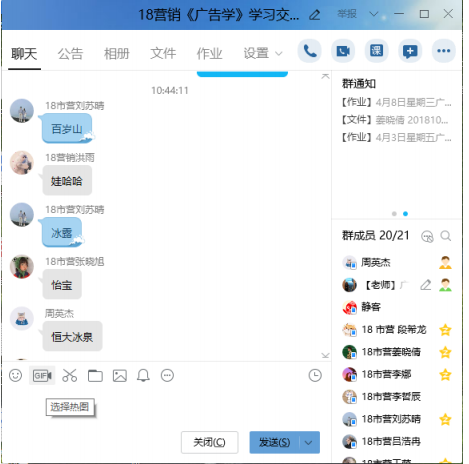Send a file via folder icon

pyautogui.click(x=95, y=376)
